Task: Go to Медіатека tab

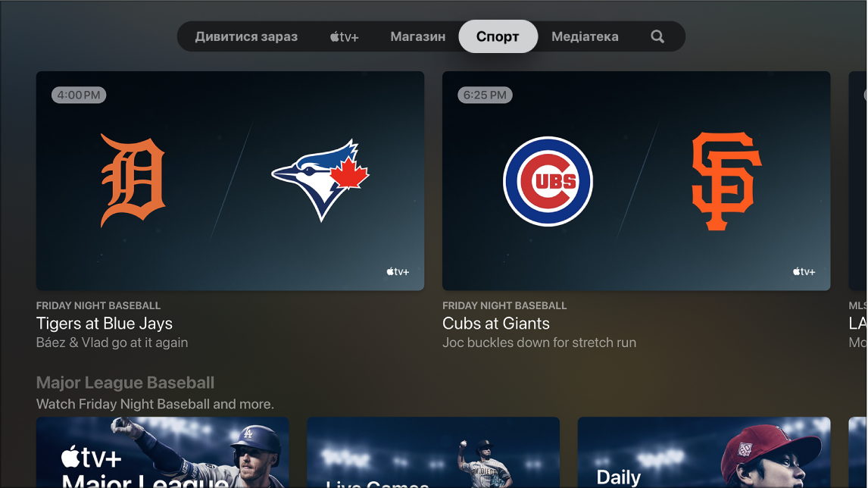Action: [585, 36]
